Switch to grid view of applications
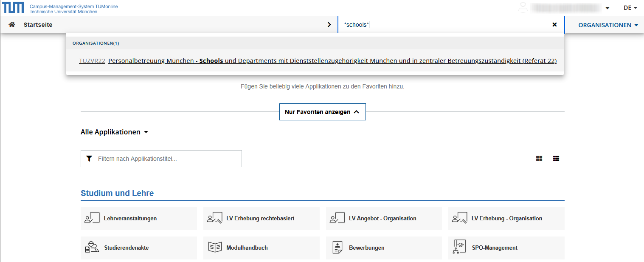 539,159
